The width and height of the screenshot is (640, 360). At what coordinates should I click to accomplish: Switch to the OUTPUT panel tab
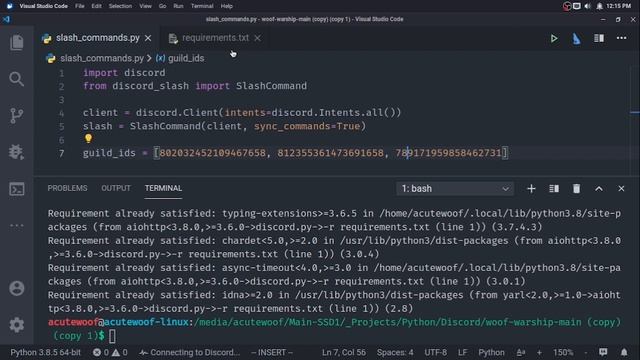coord(116,188)
